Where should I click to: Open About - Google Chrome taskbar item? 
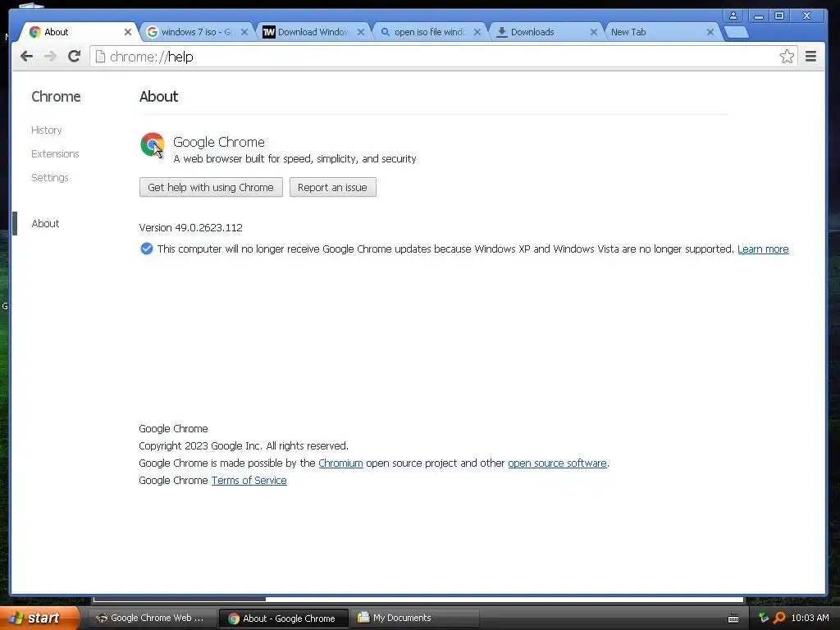pos(284,619)
